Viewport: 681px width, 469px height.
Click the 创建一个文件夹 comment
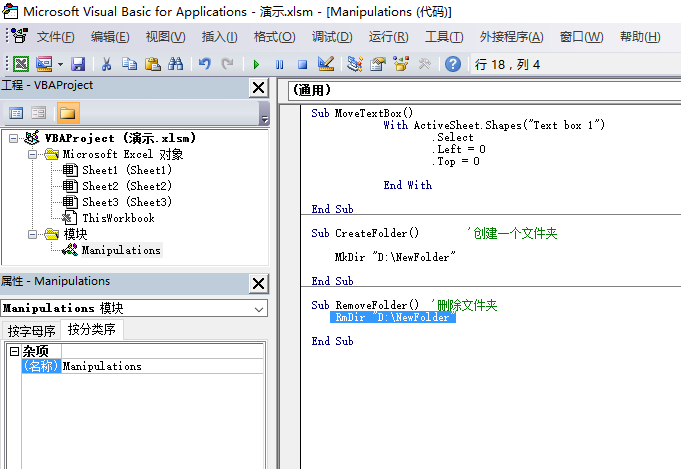(x=512, y=233)
